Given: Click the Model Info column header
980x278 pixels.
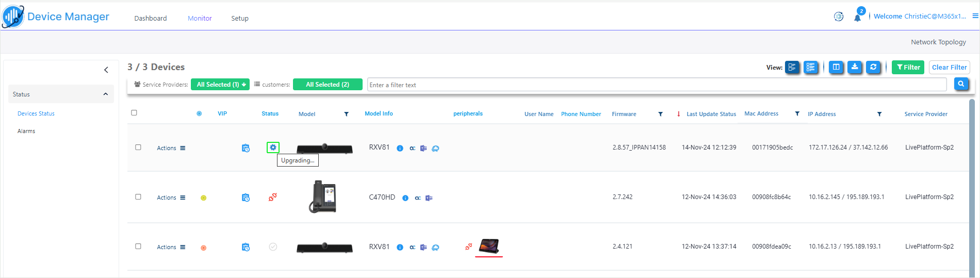Looking at the screenshot, I should [x=379, y=113].
